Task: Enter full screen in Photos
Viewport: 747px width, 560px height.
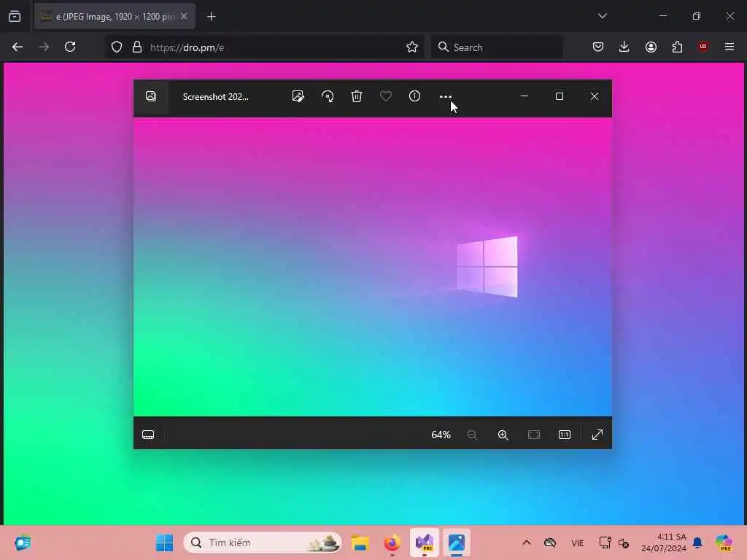Action: pyautogui.click(x=597, y=435)
